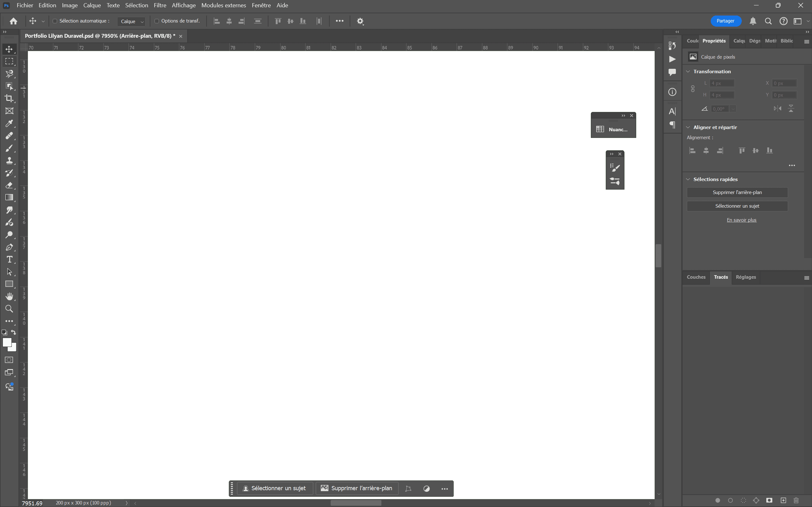Screen dimensions: 812x507
Task: Choose the Pen tool
Action: [9, 247]
